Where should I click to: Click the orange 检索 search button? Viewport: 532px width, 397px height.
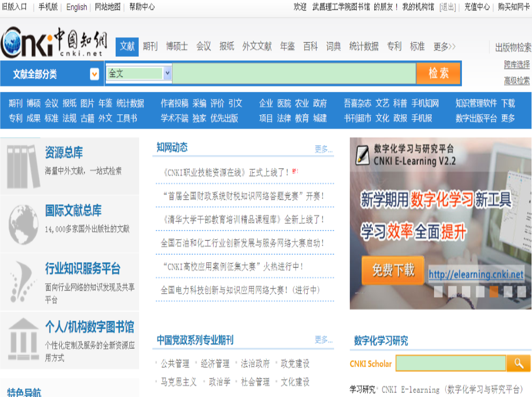(x=438, y=74)
